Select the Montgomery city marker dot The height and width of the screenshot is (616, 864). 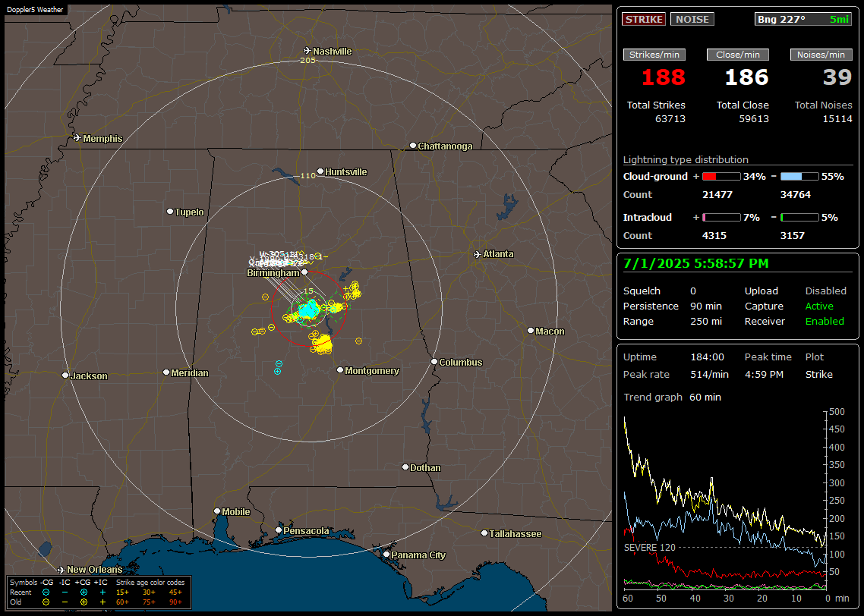point(340,370)
